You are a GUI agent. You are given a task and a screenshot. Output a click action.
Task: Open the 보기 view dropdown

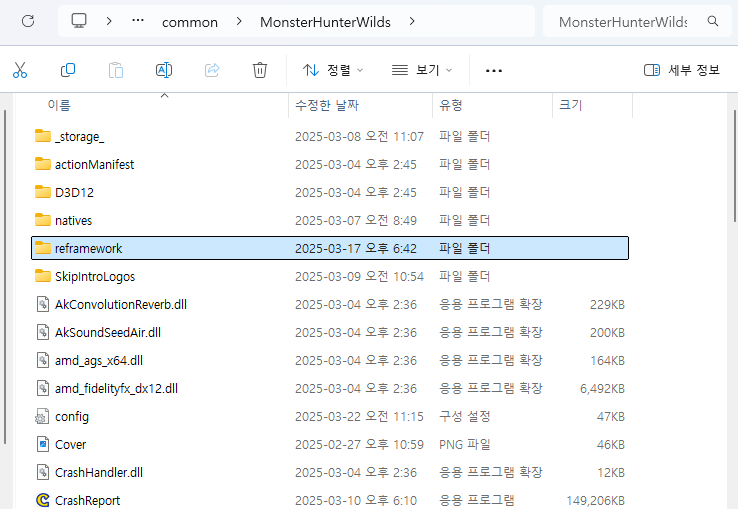click(x=422, y=70)
